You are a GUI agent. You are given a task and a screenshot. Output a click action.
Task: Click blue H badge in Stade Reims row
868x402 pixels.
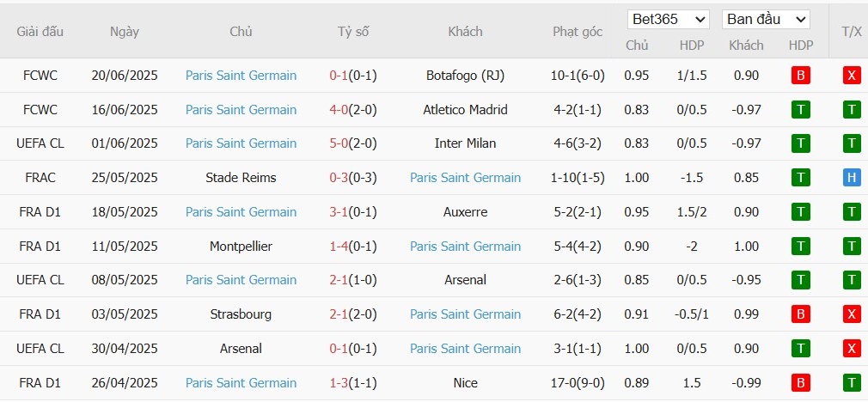[x=852, y=178]
